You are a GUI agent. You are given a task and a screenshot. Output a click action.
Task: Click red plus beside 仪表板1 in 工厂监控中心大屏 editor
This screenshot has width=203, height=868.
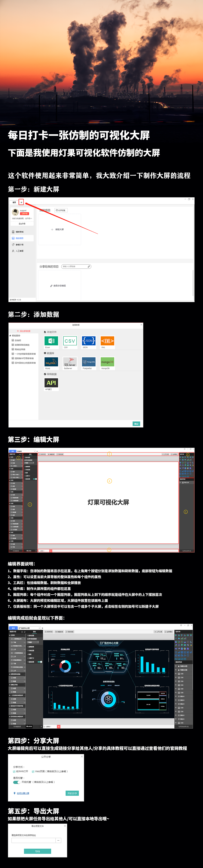click(x=59, y=727)
